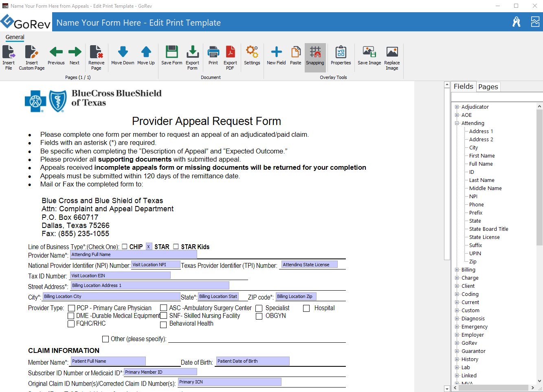Image resolution: width=543 pixels, height=392 pixels.
Task: Expand the Client tree node
Action: click(x=457, y=286)
